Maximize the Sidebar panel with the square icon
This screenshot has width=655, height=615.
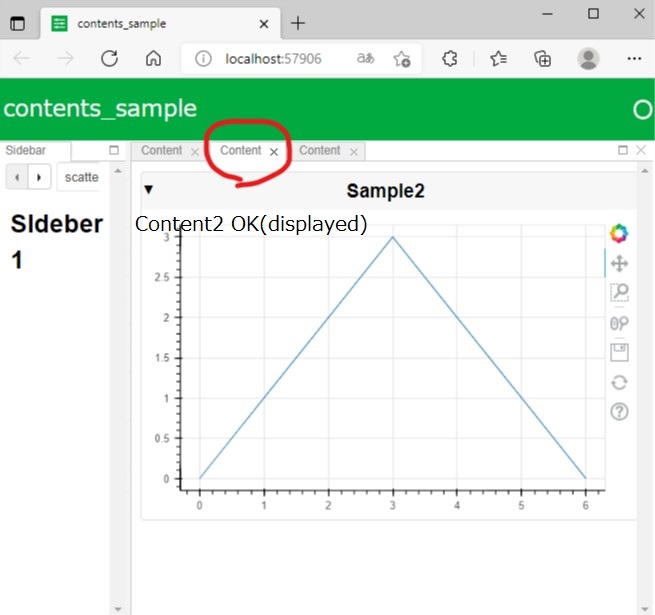[113, 150]
